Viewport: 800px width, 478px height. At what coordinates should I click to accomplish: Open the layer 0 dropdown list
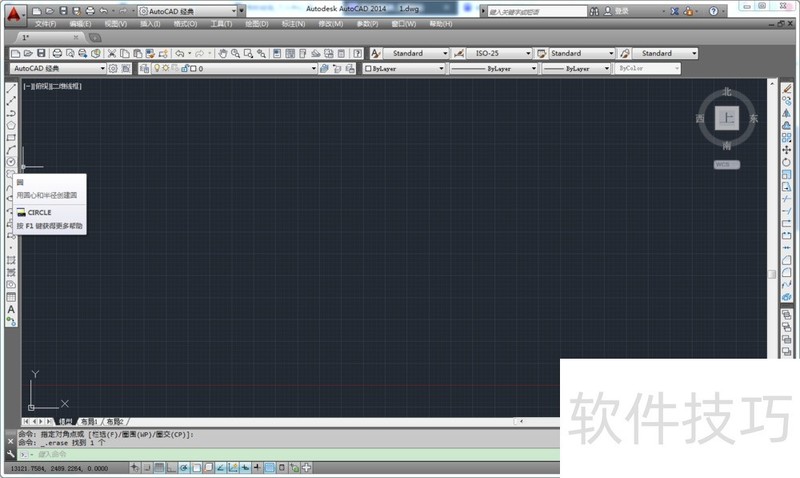pyautogui.click(x=314, y=68)
